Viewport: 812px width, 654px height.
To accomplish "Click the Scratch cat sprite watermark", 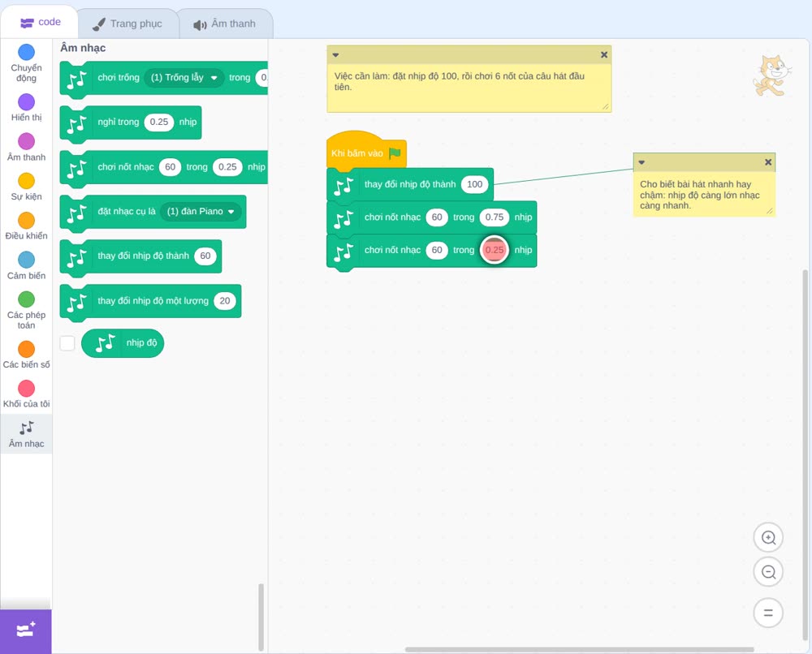I will (x=771, y=76).
